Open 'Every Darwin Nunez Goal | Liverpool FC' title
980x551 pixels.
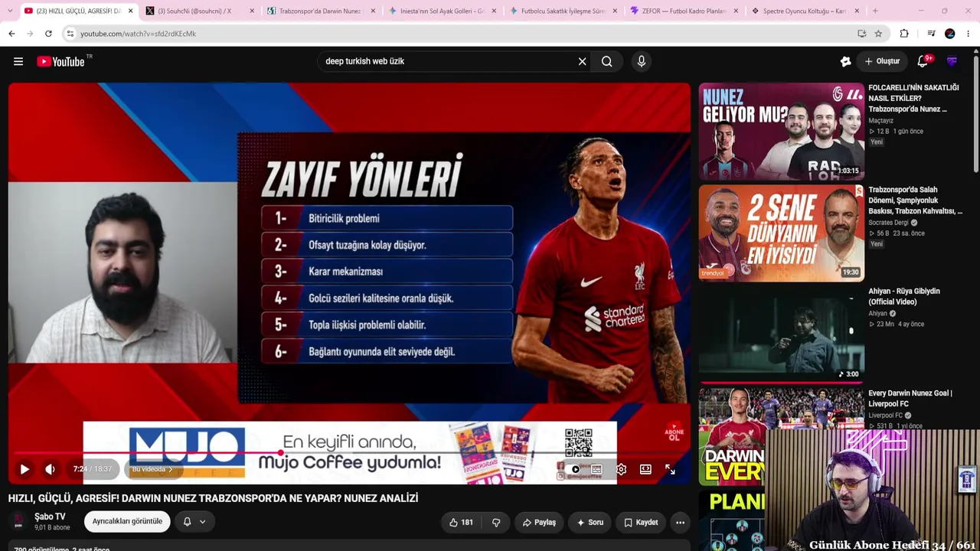[910, 398]
